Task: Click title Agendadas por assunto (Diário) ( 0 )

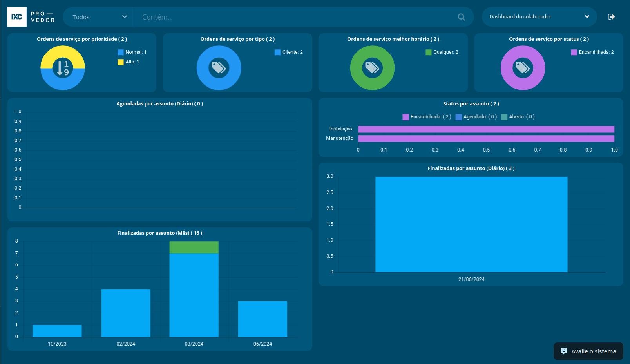Action: point(159,104)
